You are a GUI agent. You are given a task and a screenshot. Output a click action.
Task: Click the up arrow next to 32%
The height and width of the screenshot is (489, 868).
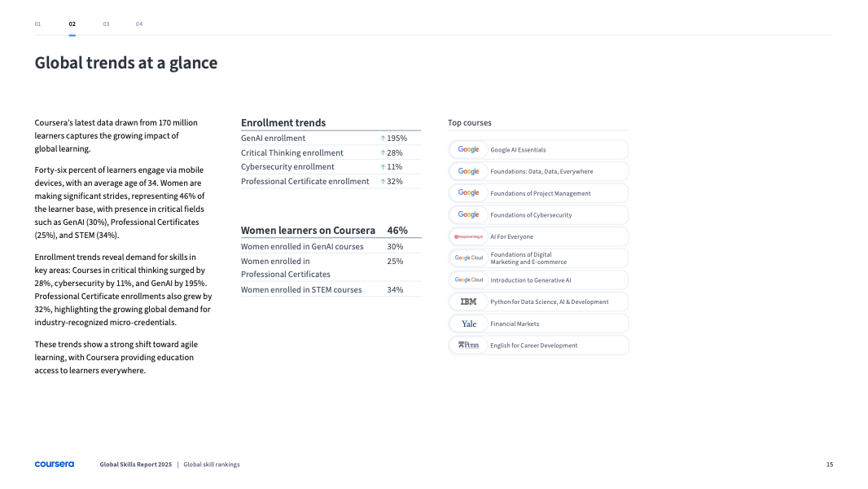pos(383,182)
